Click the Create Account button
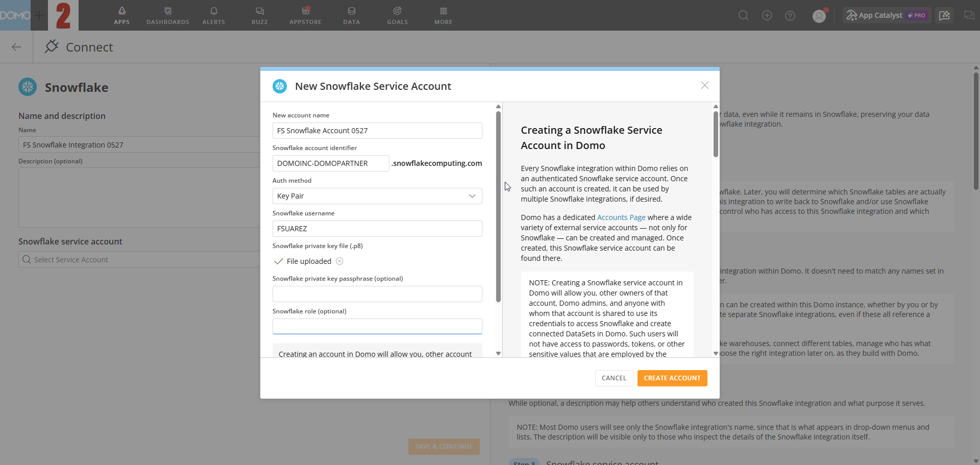 [672, 378]
